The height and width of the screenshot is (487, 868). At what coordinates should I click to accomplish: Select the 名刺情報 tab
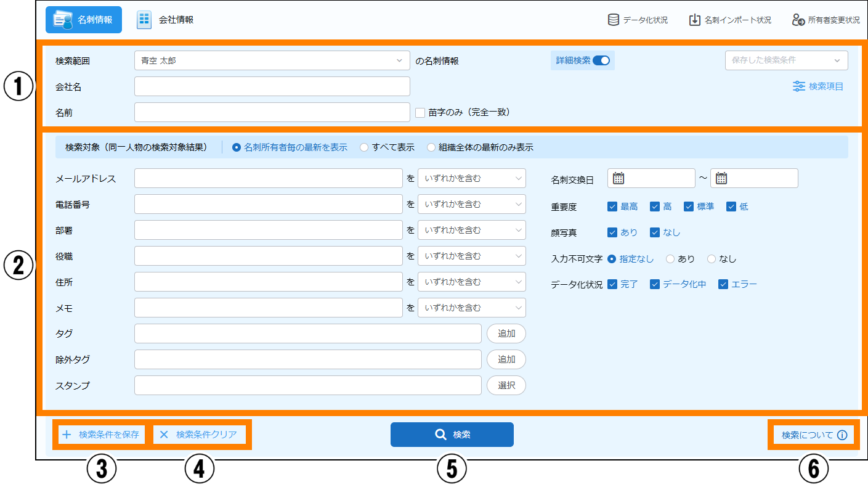tap(84, 20)
